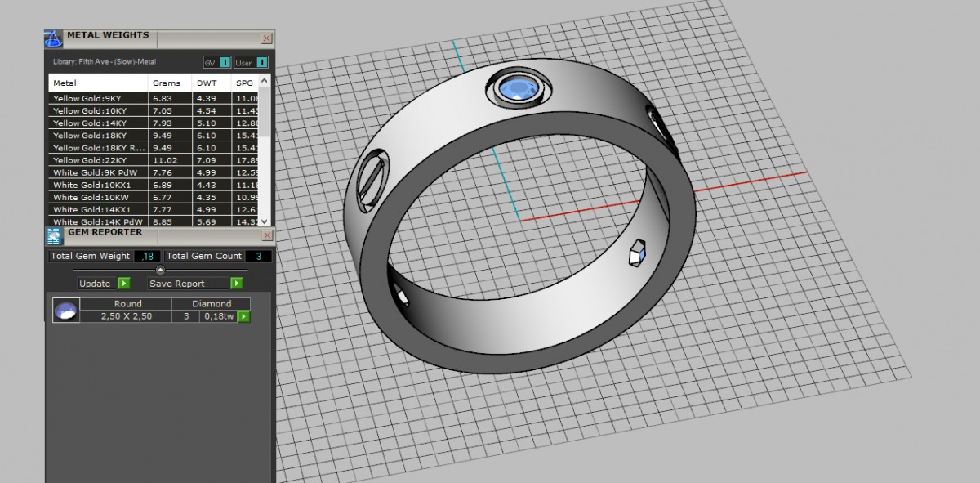Viewport: 980px width, 483px height.
Task: Click the Metal Weights panel icon
Action: point(53,39)
